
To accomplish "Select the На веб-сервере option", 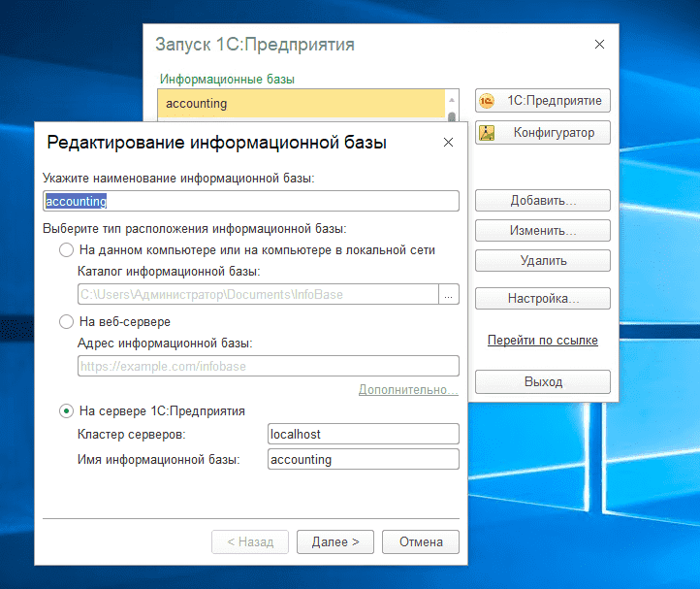I will pos(67,322).
